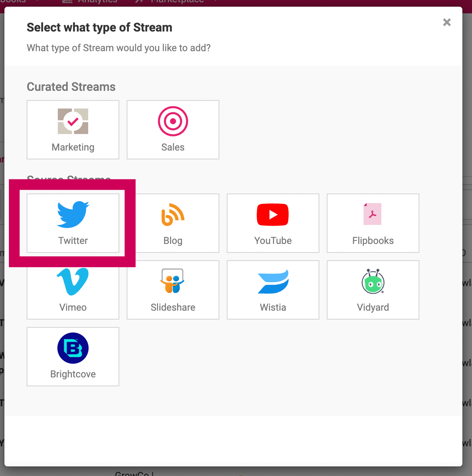472x476 pixels.
Task: Pick the Vimeo logo icon
Action: [x=73, y=282]
